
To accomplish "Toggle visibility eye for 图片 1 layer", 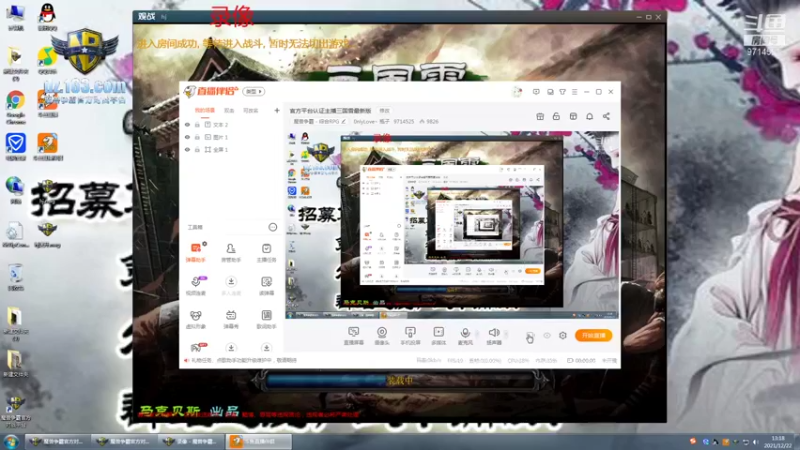I will pyautogui.click(x=187, y=137).
